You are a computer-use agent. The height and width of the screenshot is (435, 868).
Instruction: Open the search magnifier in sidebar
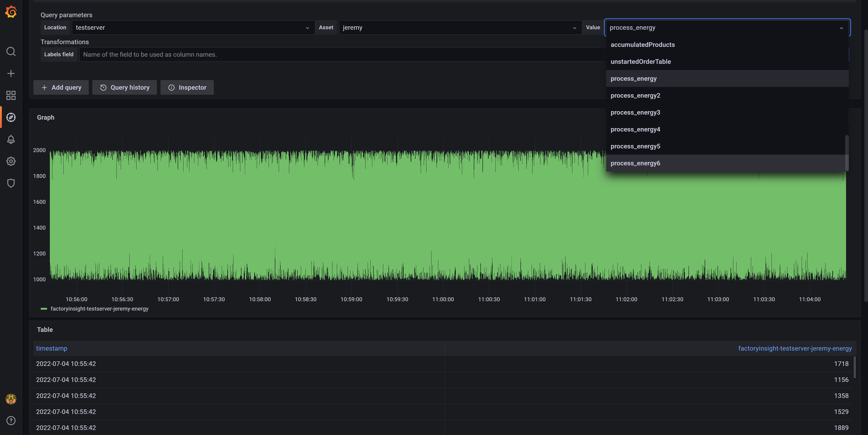pos(11,51)
